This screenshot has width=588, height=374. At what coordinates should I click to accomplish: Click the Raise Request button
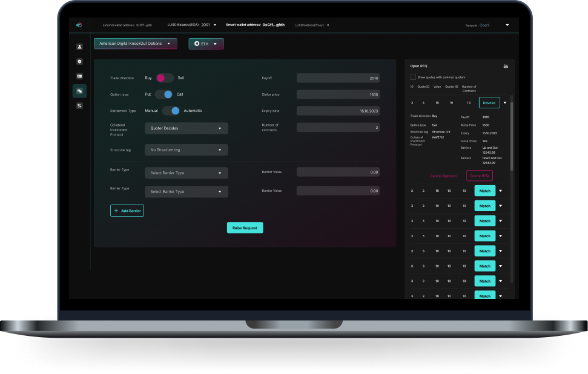pos(245,228)
